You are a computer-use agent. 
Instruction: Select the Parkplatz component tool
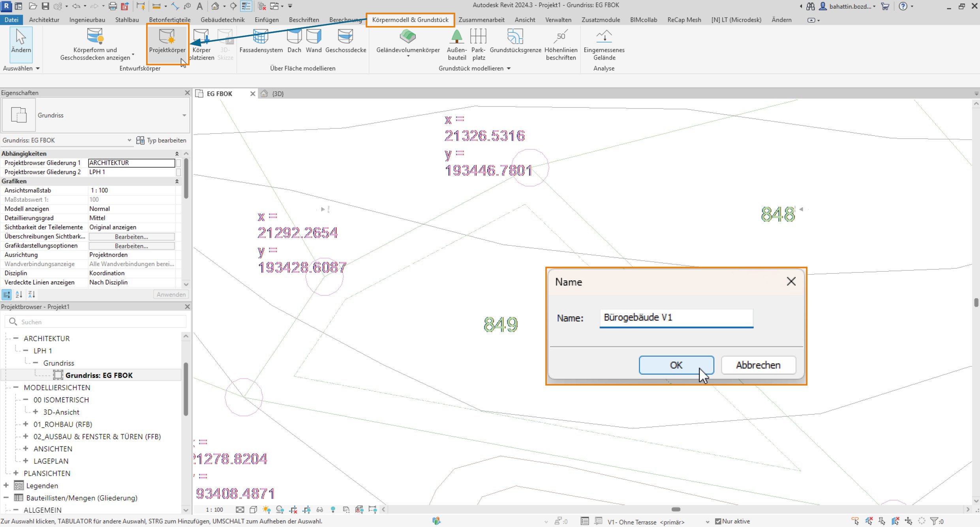pyautogui.click(x=479, y=44)
